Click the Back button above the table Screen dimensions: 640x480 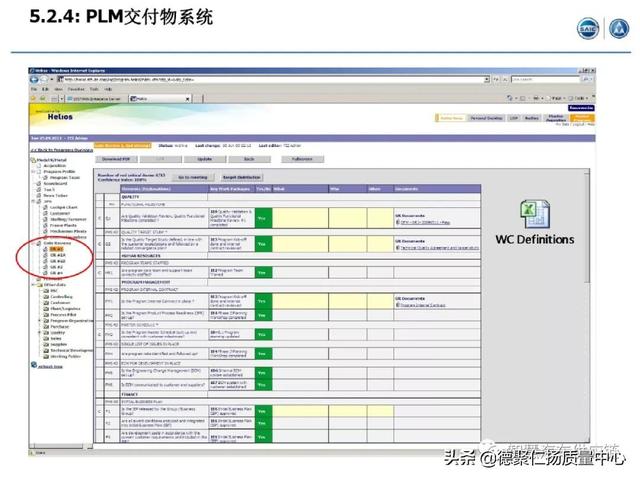(249, 159)
